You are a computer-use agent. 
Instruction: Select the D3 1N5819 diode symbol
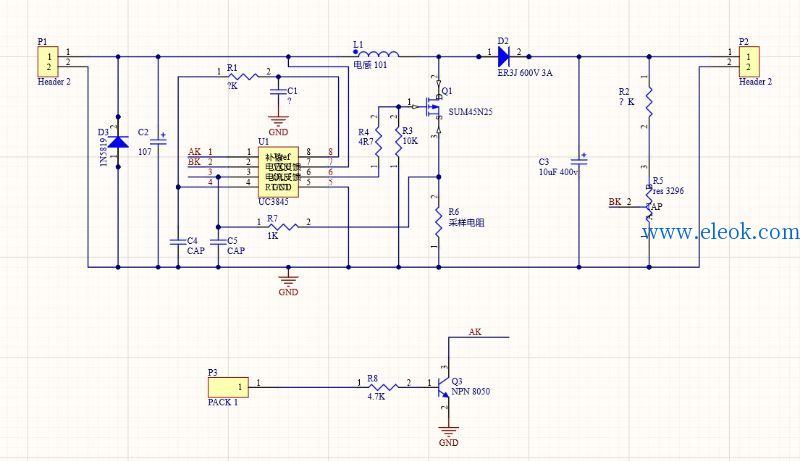118,141
